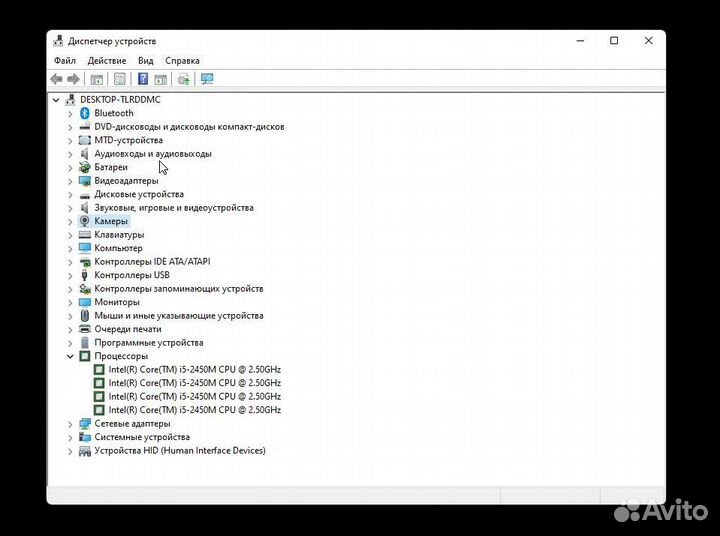The image size is (720, 536).
Task: Click the scan for hardware changes monitor icon
Action: coord(207,79)
